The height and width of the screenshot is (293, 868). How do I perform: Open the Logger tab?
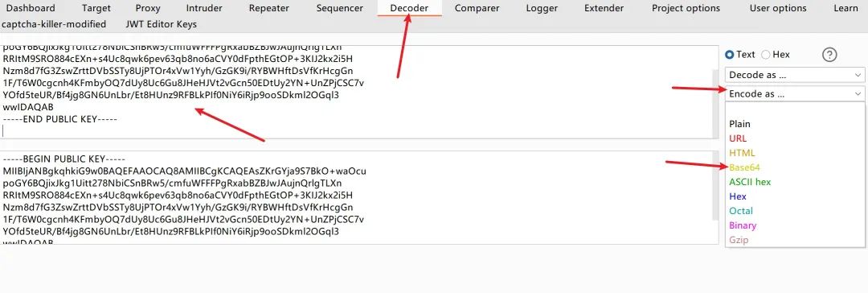coord(542,8)
